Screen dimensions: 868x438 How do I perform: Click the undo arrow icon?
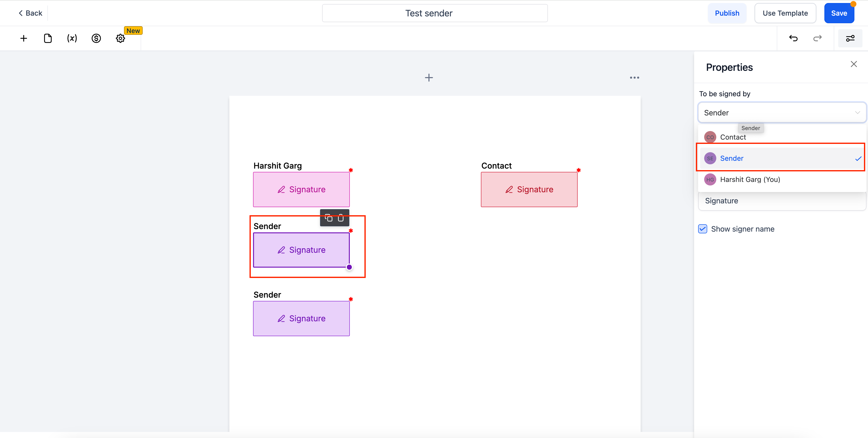click(793, 38)
